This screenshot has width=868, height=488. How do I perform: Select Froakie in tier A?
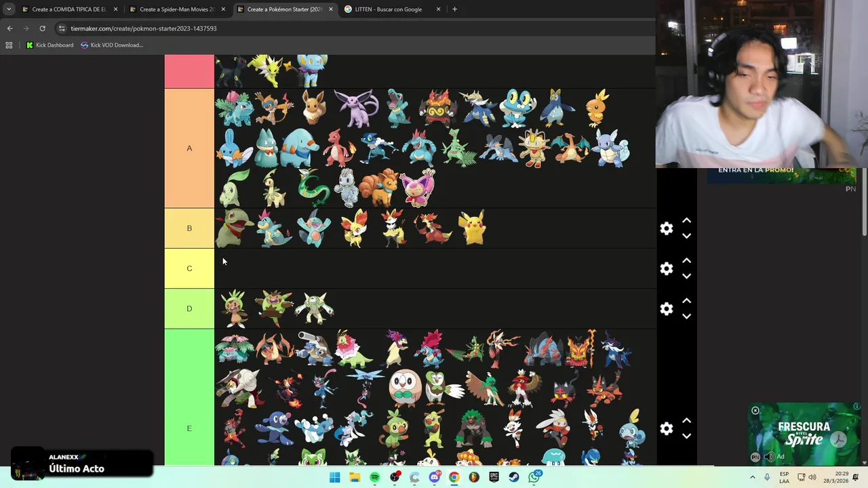click(518, 108)
